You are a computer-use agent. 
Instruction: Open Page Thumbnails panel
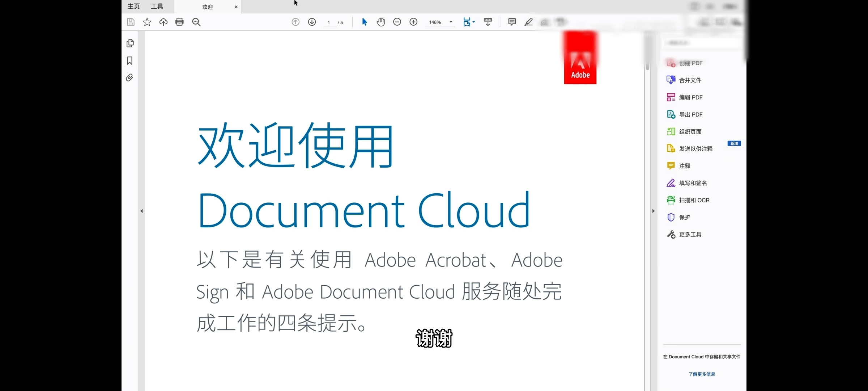point(130,43)
